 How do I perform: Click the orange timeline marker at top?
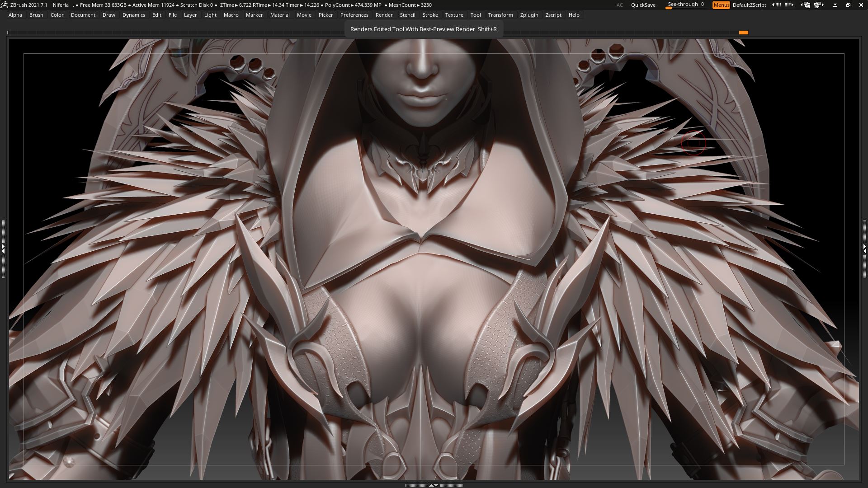click(x=743, y=33)
